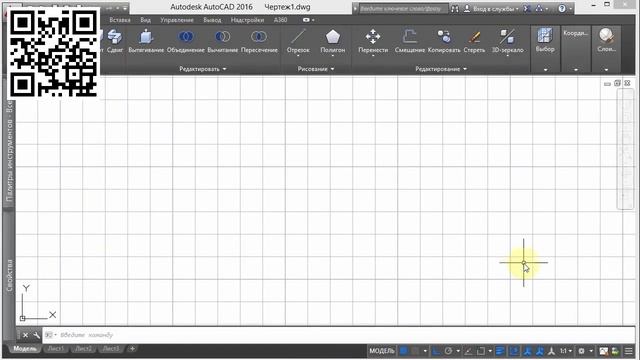Select the Модель layout tab
Image resolution: width=640 pixels, height=360 pixels.
pos(25,349)
